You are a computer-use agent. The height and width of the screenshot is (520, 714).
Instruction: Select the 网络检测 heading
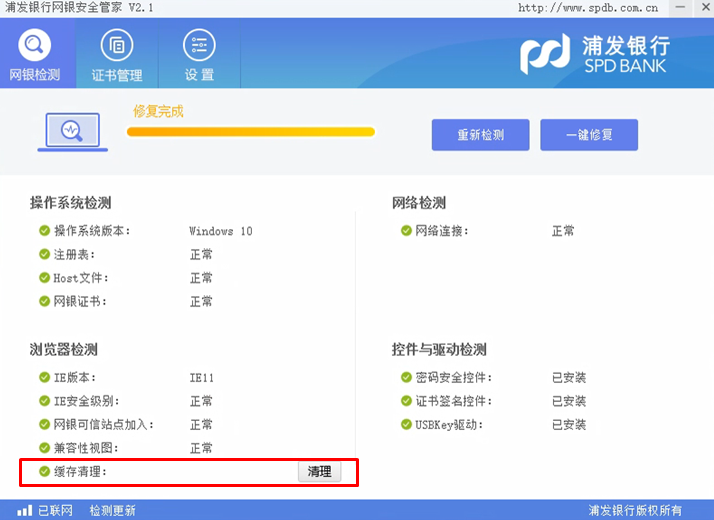(x=419, y=203)
